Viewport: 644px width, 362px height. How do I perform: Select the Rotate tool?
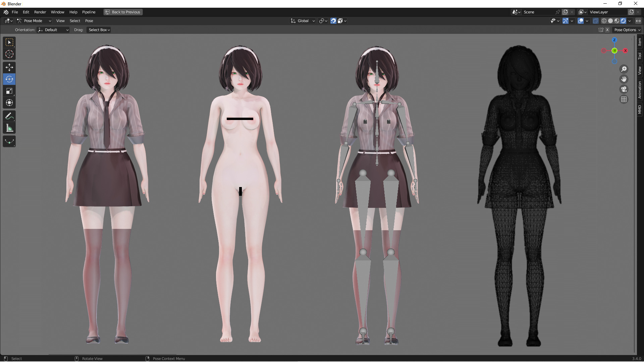pos(9,79)
